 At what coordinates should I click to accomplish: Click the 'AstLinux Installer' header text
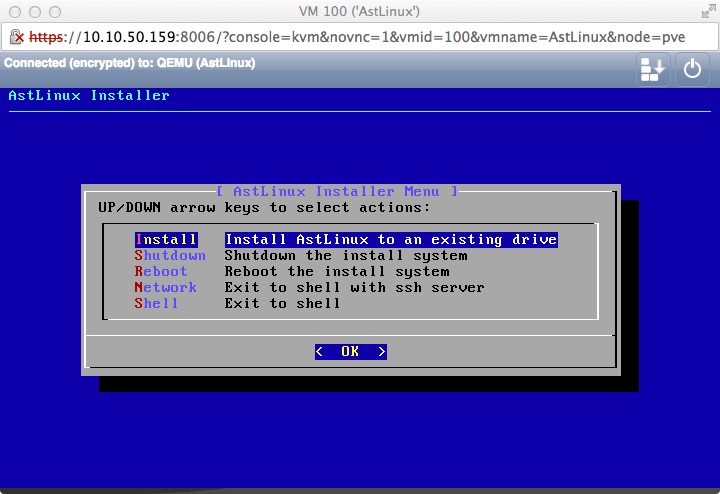89,95
